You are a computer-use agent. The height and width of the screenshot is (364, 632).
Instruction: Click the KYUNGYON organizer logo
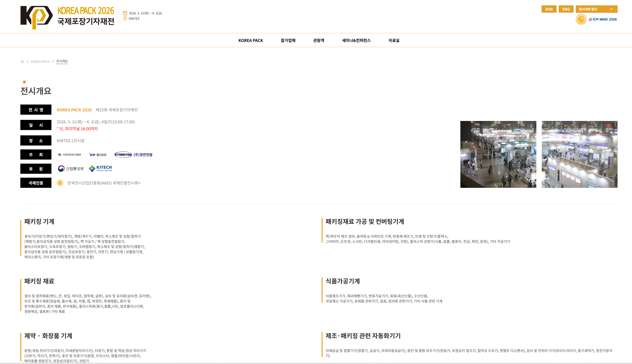(x=123, y=155)
